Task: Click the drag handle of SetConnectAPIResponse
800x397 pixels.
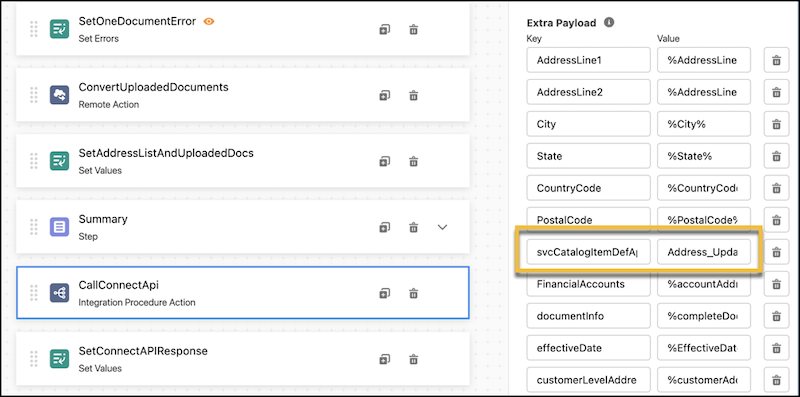Action: pyautogui.click(x=34, y=359)
